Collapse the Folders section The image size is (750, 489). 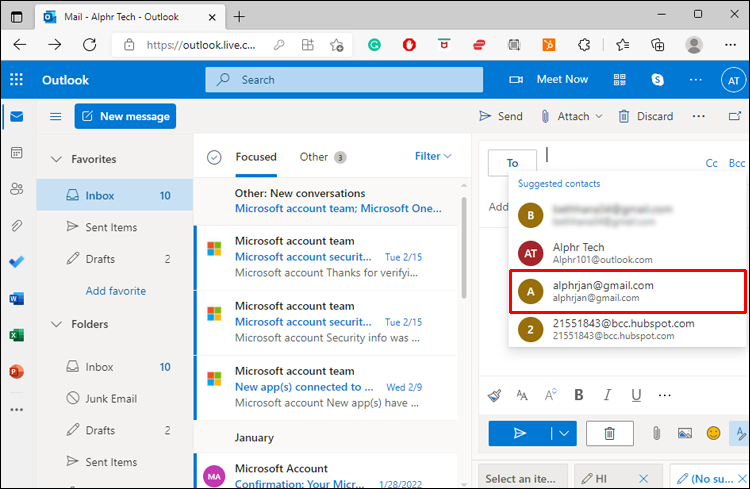click(x=56, y=324)
